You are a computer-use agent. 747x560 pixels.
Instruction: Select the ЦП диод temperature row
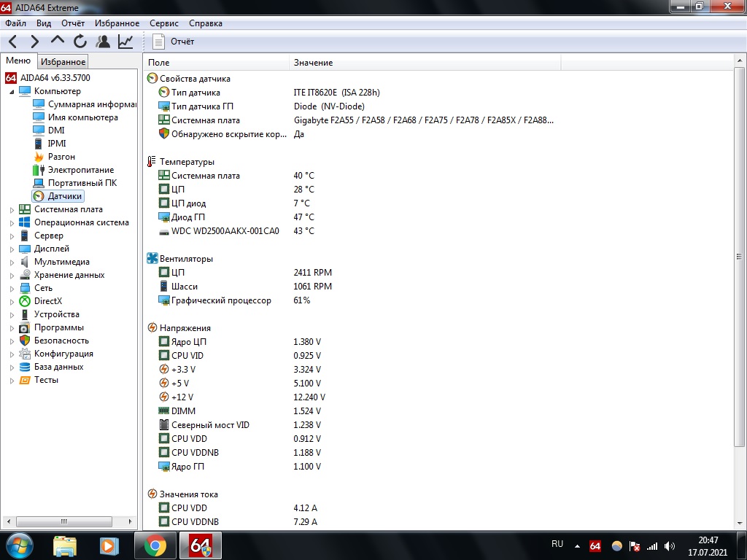[x=352, y=203]
